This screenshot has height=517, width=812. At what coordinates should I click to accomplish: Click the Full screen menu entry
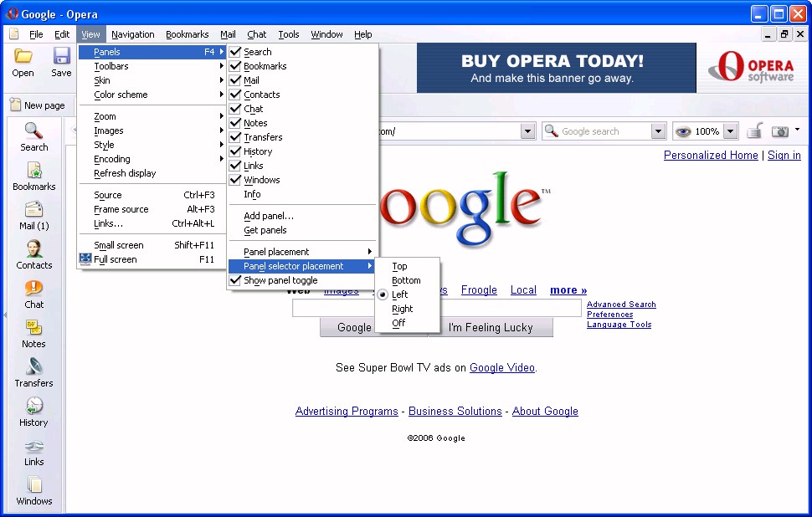pyautogui.click(x=152, y=259)
